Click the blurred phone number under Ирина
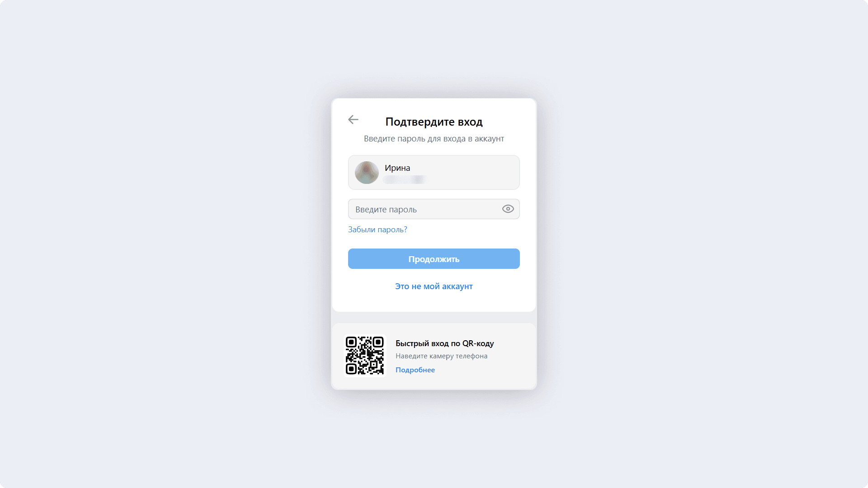The image size is (868, 488). 405,180
